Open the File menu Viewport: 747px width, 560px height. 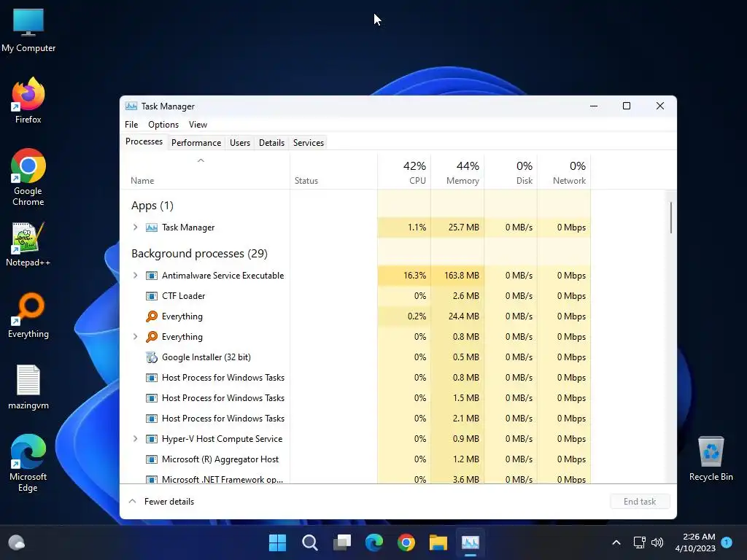click(131, 125)
